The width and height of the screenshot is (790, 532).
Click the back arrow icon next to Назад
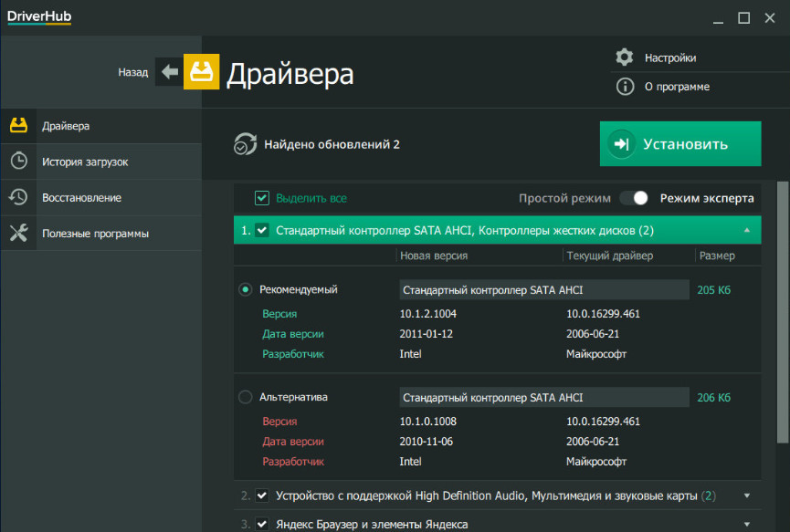tap(169, 72)
